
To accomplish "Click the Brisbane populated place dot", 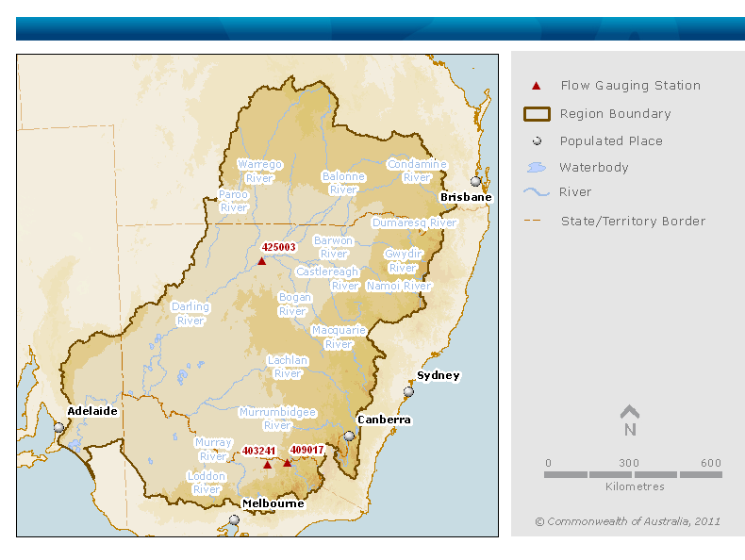I will coord(475,181).
